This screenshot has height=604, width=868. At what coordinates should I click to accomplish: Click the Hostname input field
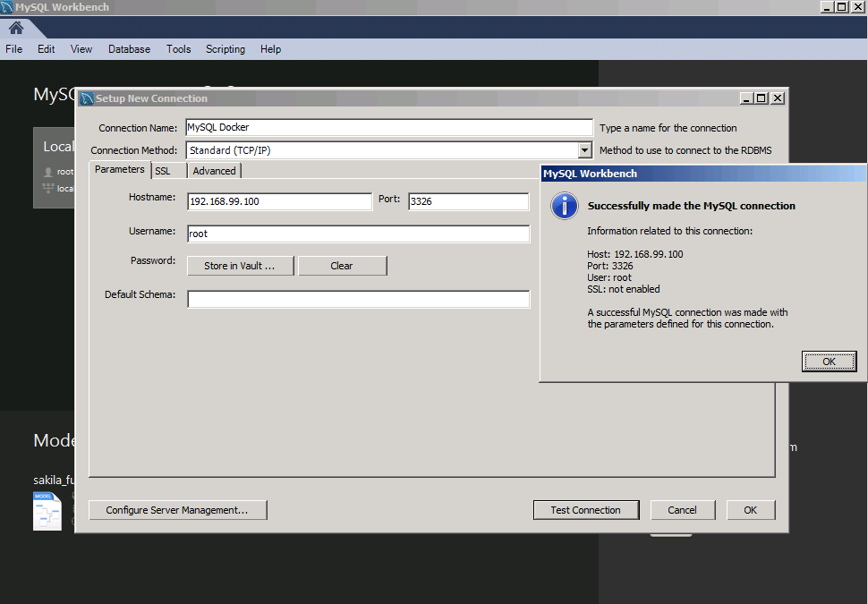(279, 201)
